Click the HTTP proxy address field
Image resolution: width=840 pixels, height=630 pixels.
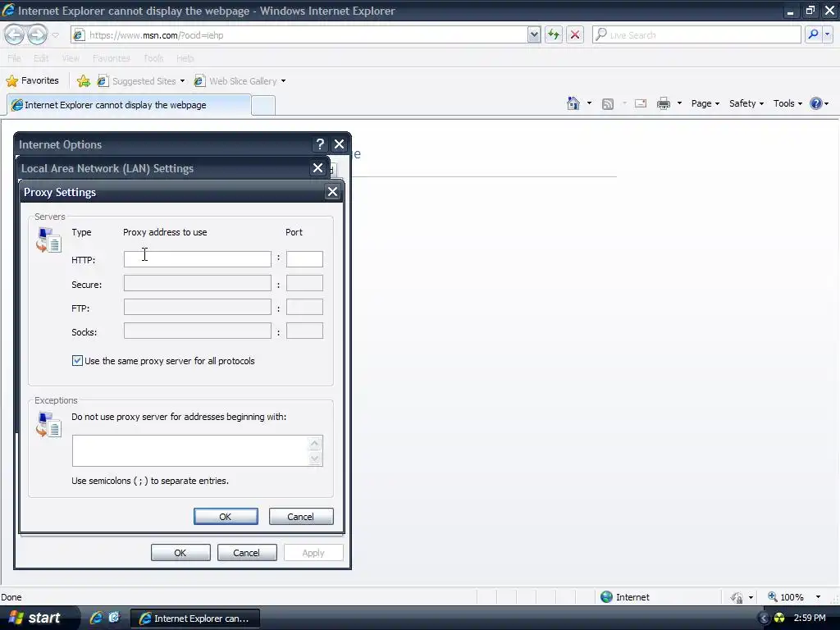coord(197,259)
